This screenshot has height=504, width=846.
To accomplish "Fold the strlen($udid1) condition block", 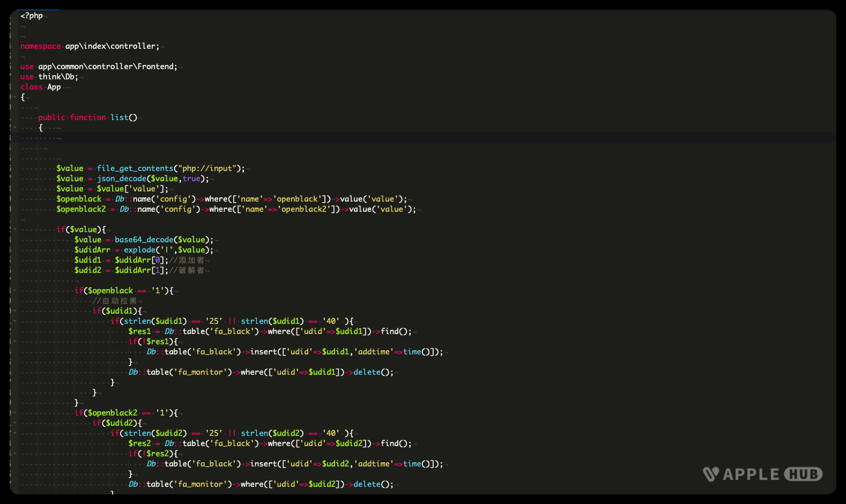I will [15, 321].
